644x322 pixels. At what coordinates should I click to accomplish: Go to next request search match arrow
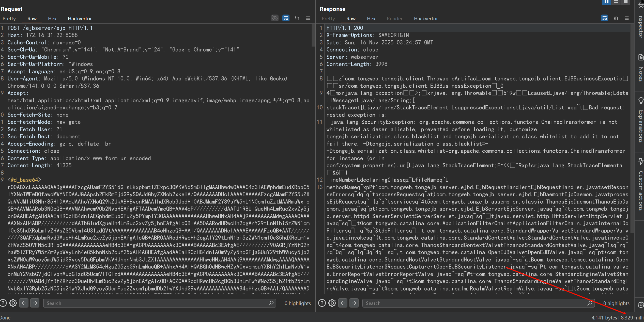[x=35, y=303]
